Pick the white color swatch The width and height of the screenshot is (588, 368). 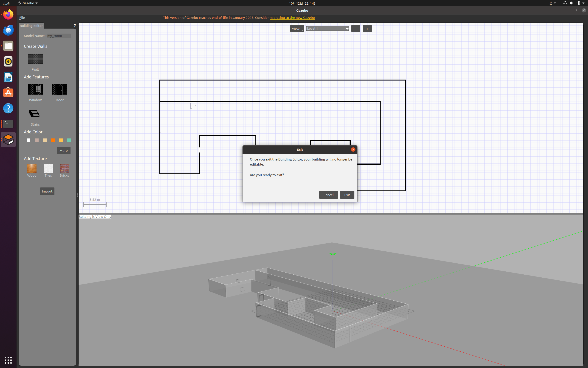click(29, 141)
